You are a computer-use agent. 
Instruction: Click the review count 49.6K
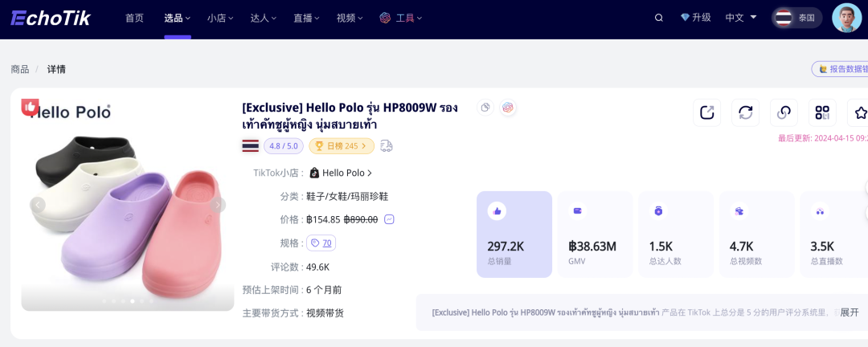pos(317,267)
